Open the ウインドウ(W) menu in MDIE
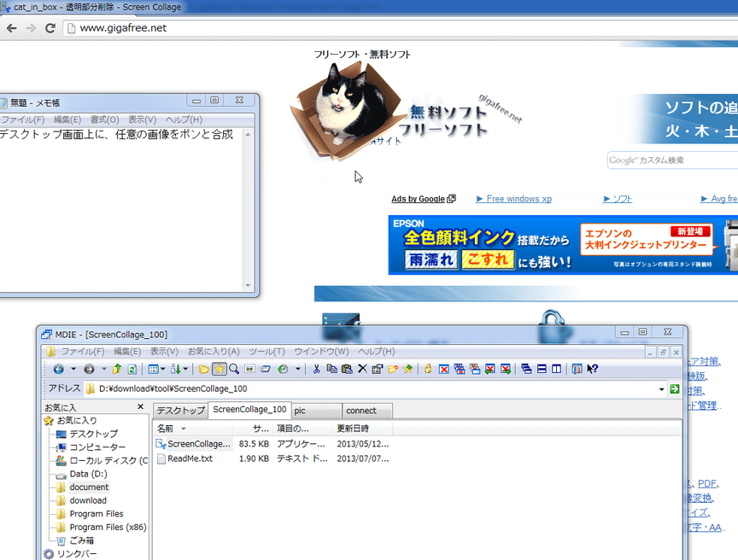738x560 pixels. point(321,352)
